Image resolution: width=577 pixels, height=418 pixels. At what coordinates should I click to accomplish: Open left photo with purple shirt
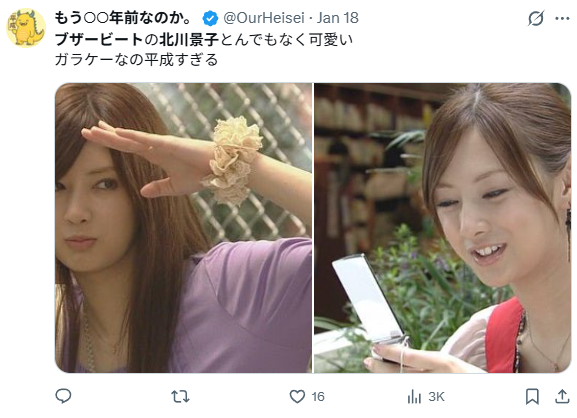pos(183,228)
